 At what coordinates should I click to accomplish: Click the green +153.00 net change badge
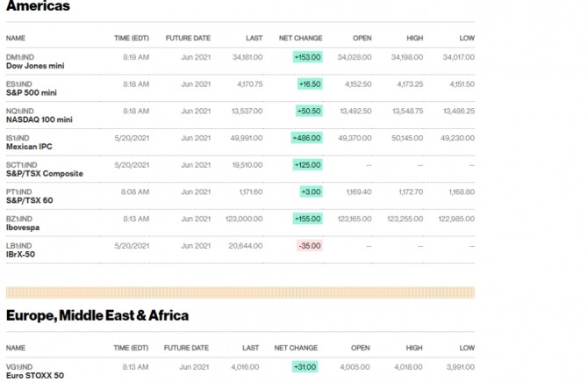[x=308, y=57]
